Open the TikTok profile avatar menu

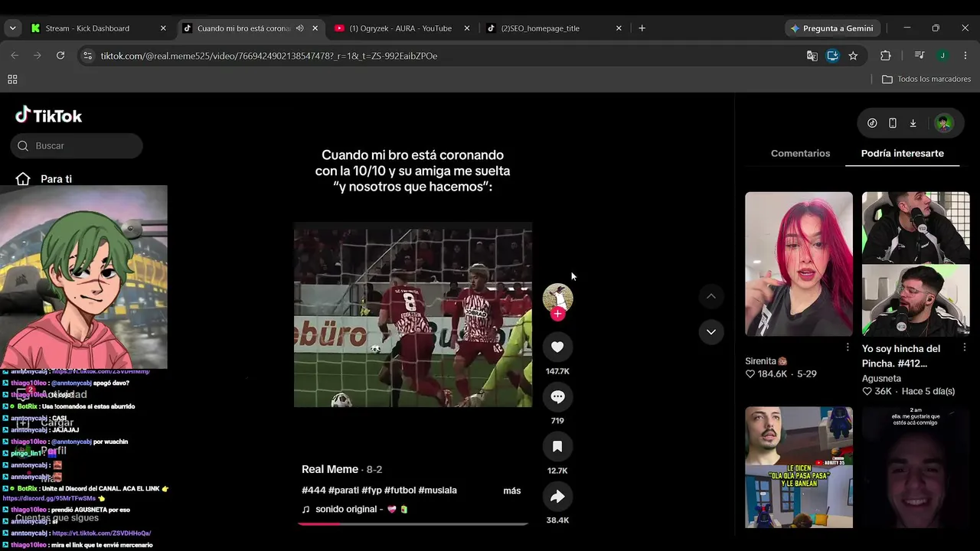pyautogui.click(x=944, y=123)
